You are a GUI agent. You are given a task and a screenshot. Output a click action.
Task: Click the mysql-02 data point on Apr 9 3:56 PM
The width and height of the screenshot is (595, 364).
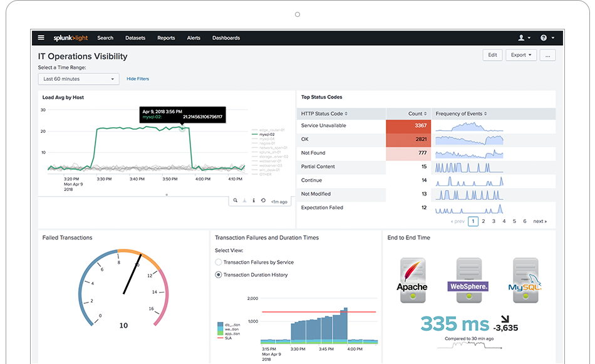182,128
